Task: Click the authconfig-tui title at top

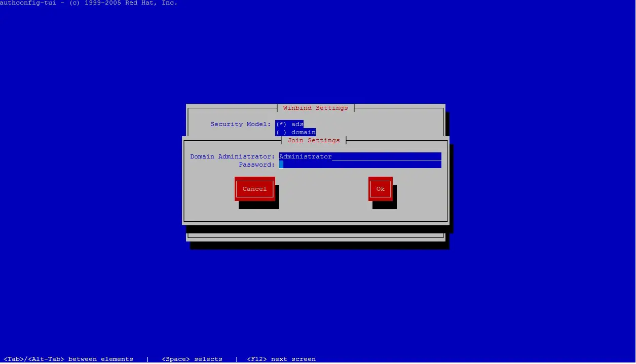Action: (x=89, y=3)
